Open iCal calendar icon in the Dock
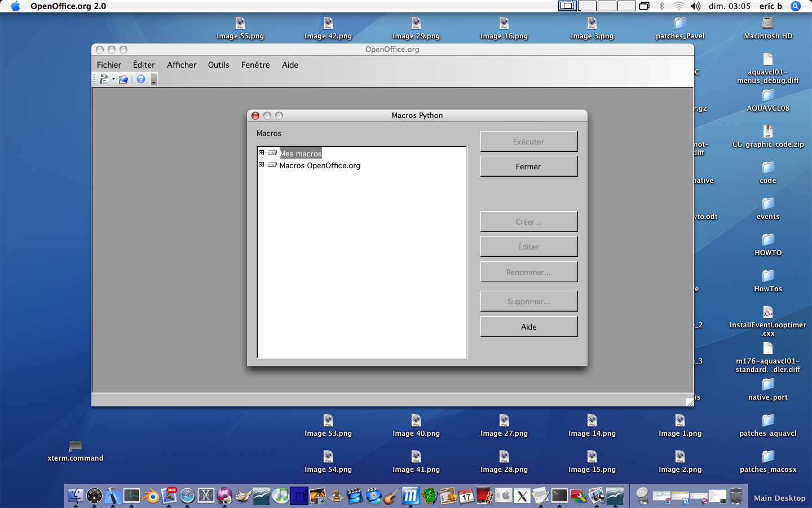The image size is (812, 508). pos(466,496)
